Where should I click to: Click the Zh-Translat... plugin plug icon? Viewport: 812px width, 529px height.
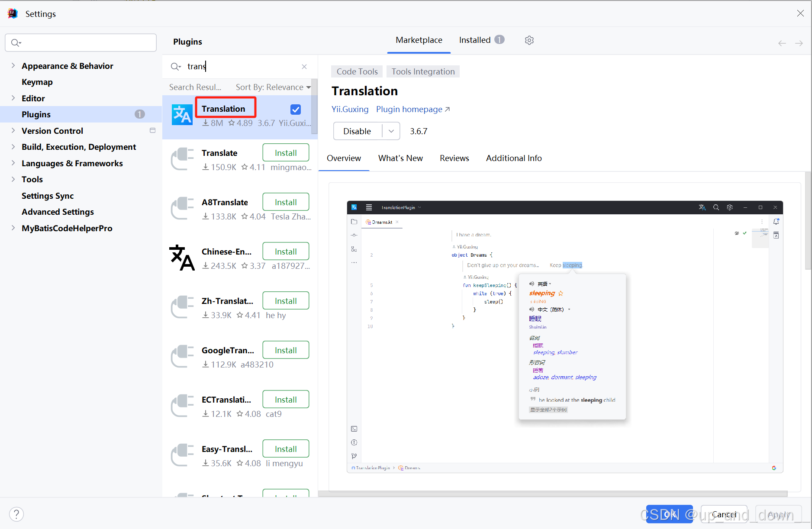point(182,307)
